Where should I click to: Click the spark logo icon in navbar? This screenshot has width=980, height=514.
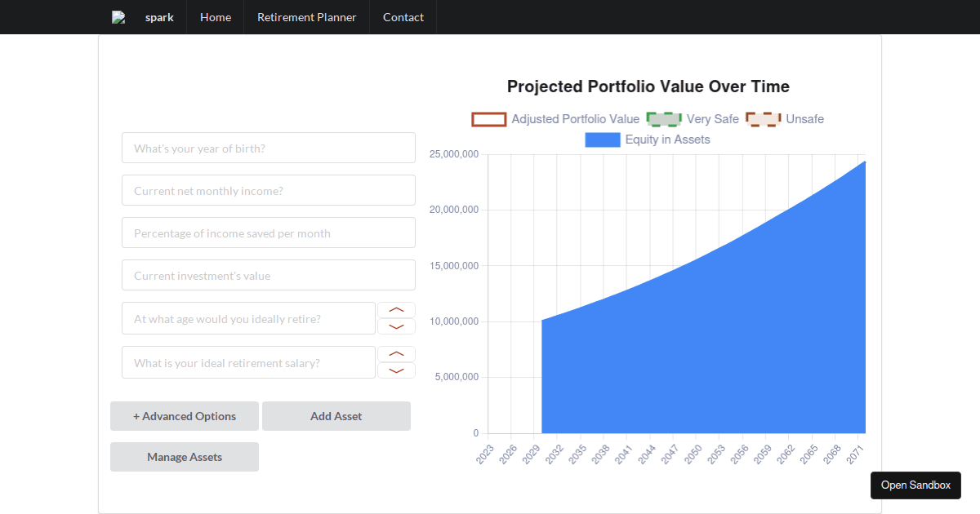coord(118,17)
